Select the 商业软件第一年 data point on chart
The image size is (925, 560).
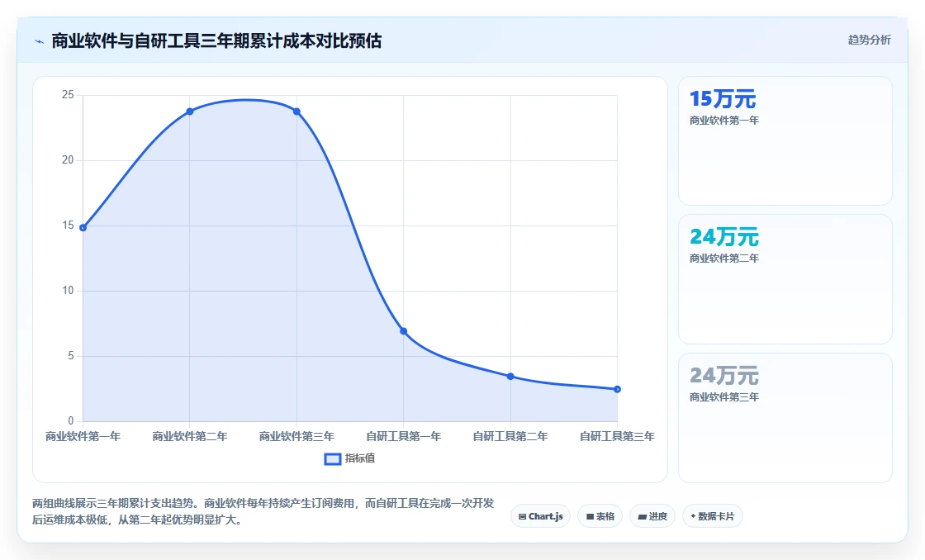(x=83, y=228)
